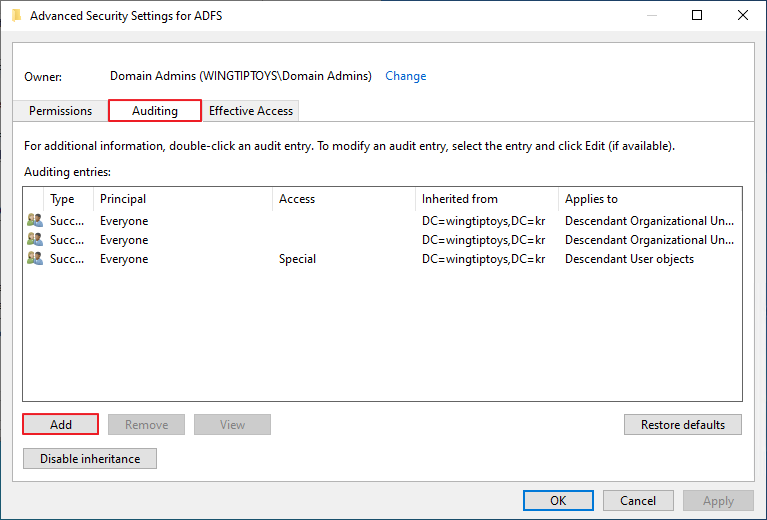The height and width of the screenshot is (520, 767).
Task: Click Restore defaults button
Action: coord(683,425)
